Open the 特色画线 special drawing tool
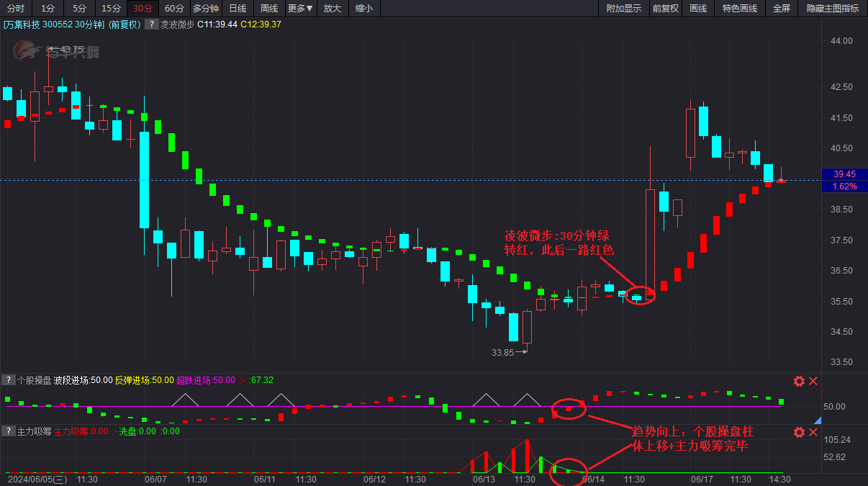The height and width of the screenshot is (486, 868). (x=740, y=9)
